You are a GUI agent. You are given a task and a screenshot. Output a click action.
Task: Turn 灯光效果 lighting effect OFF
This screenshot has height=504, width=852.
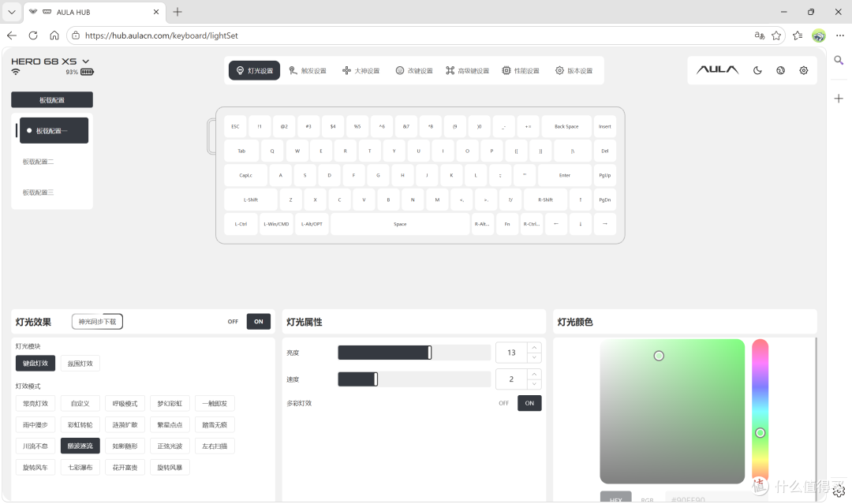click(x=233, y=322)
